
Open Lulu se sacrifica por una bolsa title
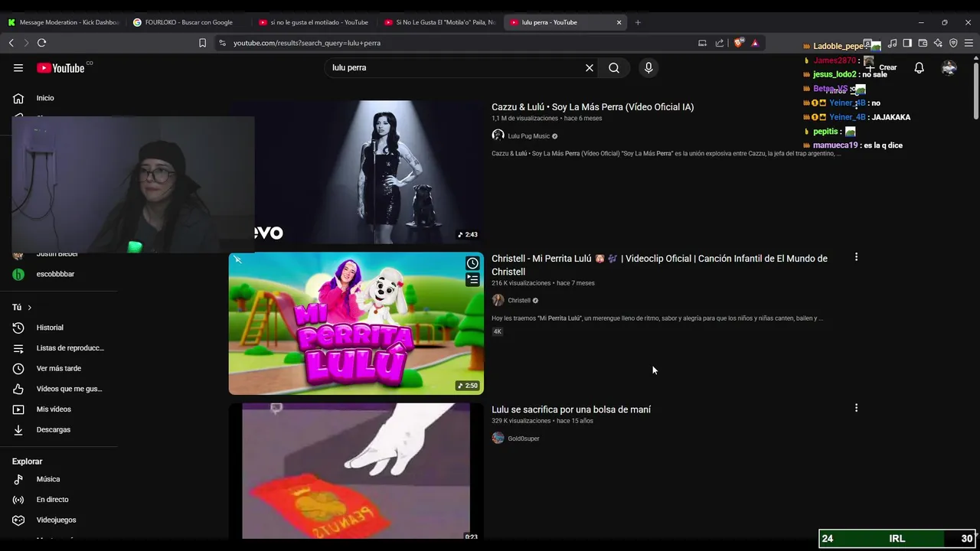[571, 409]
